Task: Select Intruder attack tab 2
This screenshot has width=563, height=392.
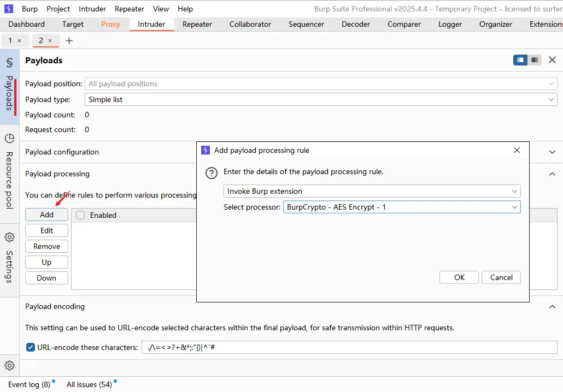Action: pyautogui.click(x=40, y=40)
